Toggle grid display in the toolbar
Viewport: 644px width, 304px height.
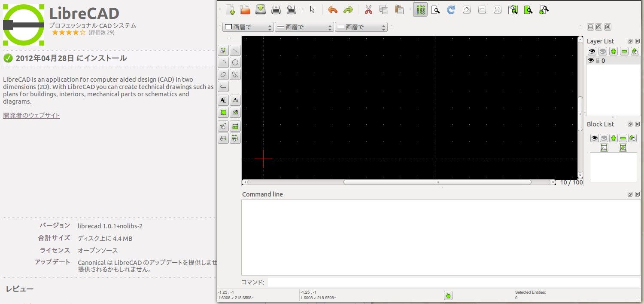coord(420,9)
